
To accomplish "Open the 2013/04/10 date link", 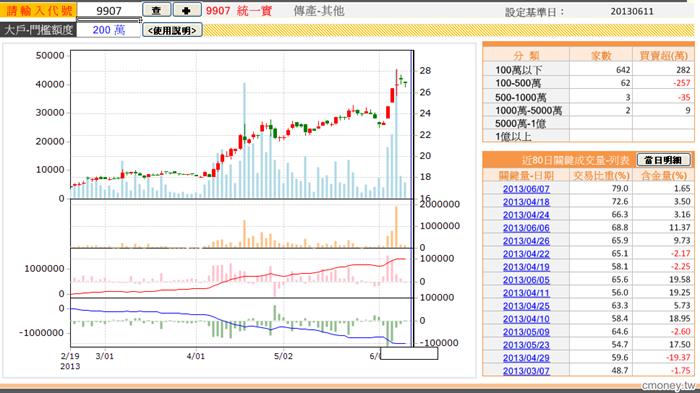I will [x=526, y=319].
